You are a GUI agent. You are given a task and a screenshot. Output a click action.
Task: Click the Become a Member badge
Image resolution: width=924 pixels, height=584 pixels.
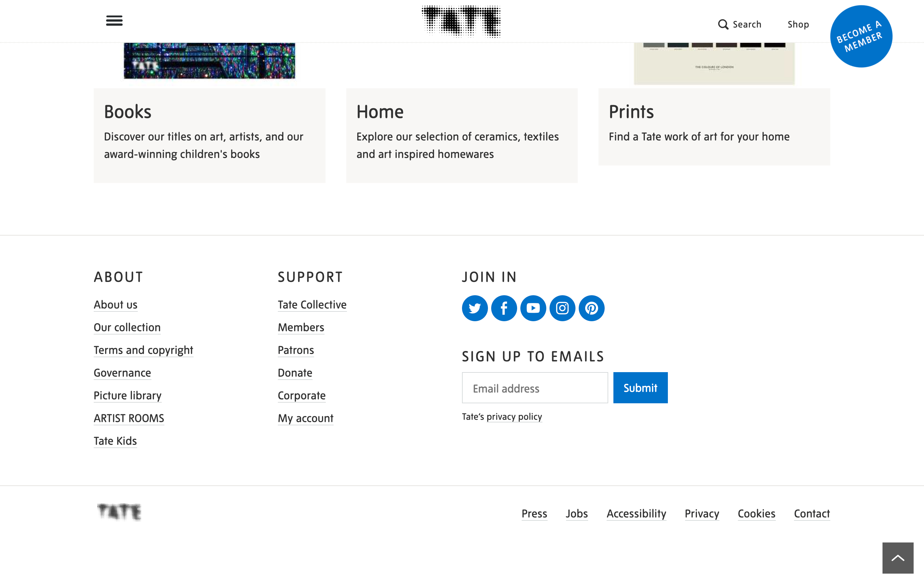tap(861, 36)
